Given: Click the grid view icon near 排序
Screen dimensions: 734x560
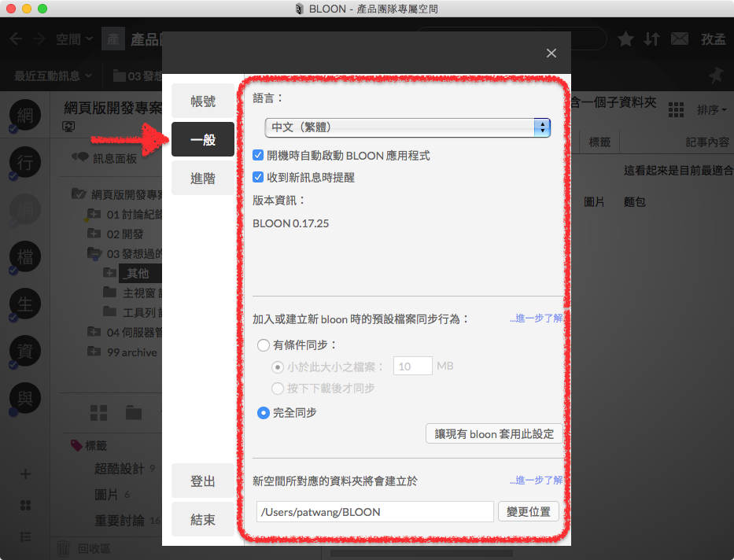Looking at the screenshot, I should [676, 110].
